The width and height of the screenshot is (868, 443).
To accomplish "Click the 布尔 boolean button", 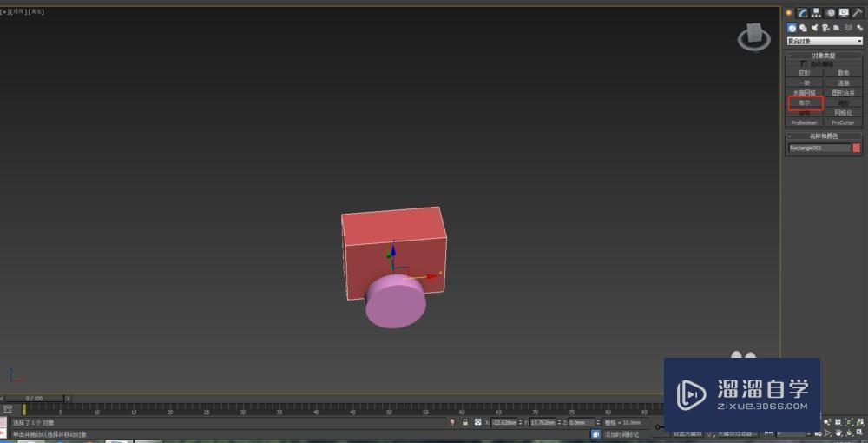I will (806, 103).
